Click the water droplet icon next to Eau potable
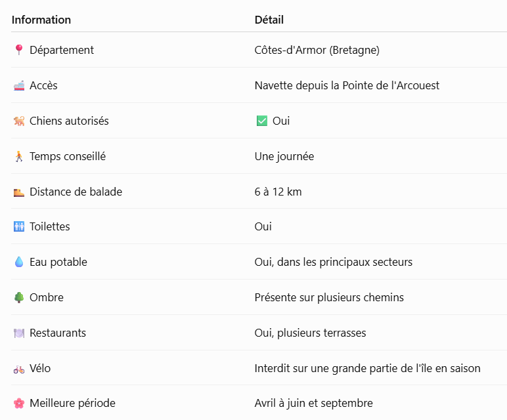 pyautogui.click(x=19, y=262)
